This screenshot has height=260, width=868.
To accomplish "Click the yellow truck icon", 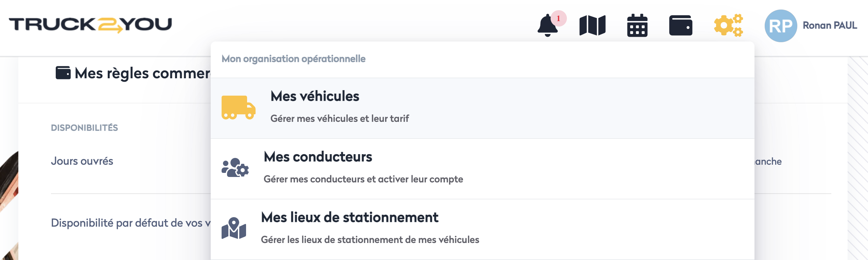I will tap(238, 108).
